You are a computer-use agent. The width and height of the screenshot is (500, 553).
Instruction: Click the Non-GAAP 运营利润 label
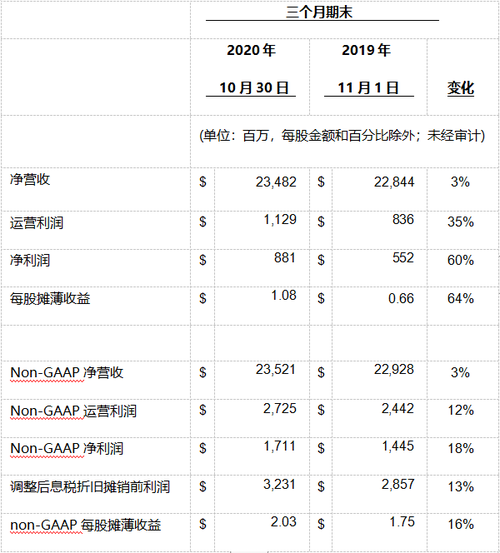pos(73,411)
